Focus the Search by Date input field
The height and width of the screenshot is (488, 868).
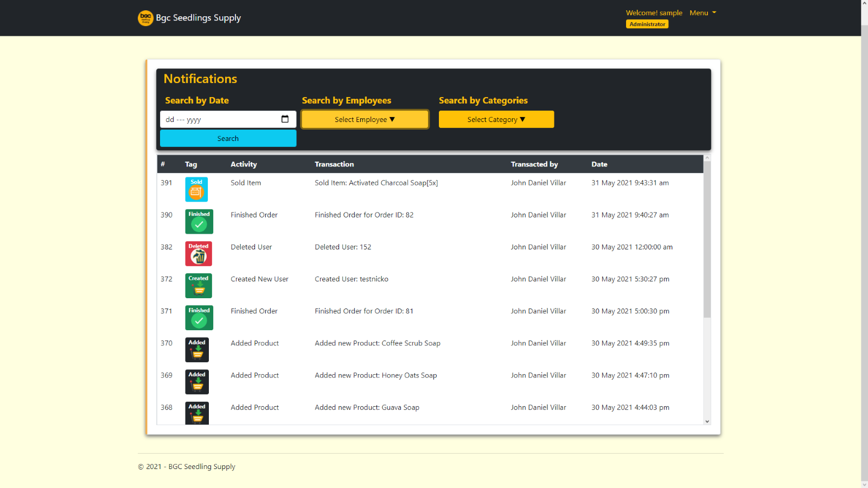pos(228,119)
